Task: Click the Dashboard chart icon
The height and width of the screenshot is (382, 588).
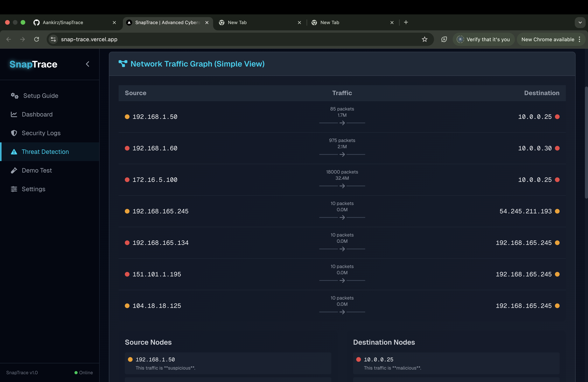Action: pos(14,114)
